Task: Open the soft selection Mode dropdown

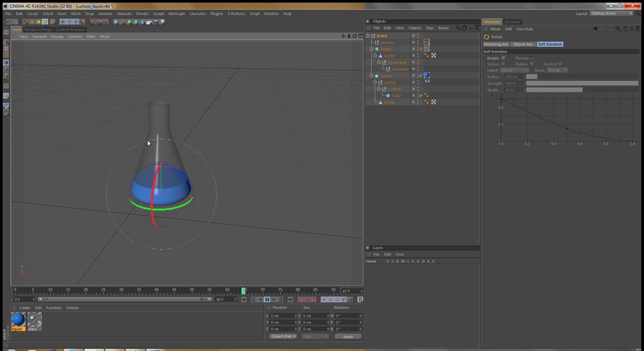Action: point(558,70)
